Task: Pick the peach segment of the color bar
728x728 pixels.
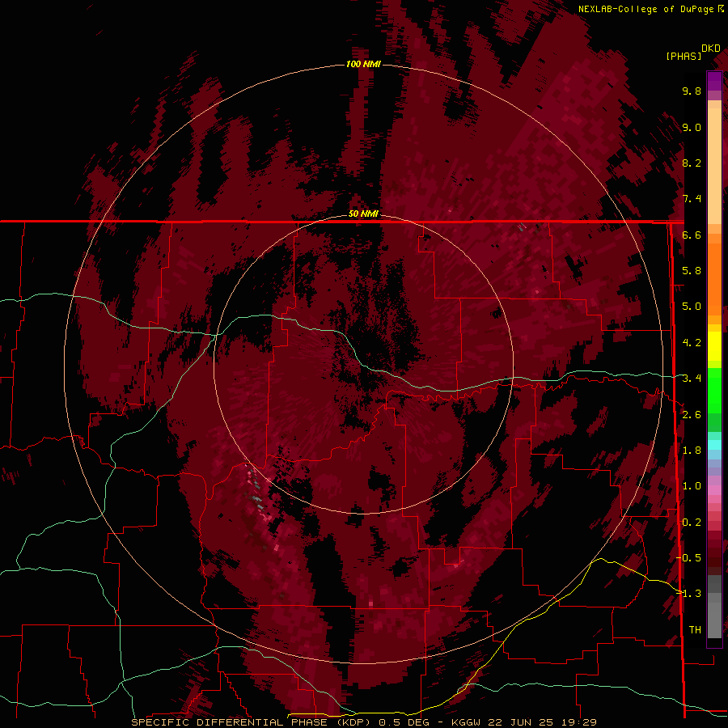Action: (x=714, y=163)
